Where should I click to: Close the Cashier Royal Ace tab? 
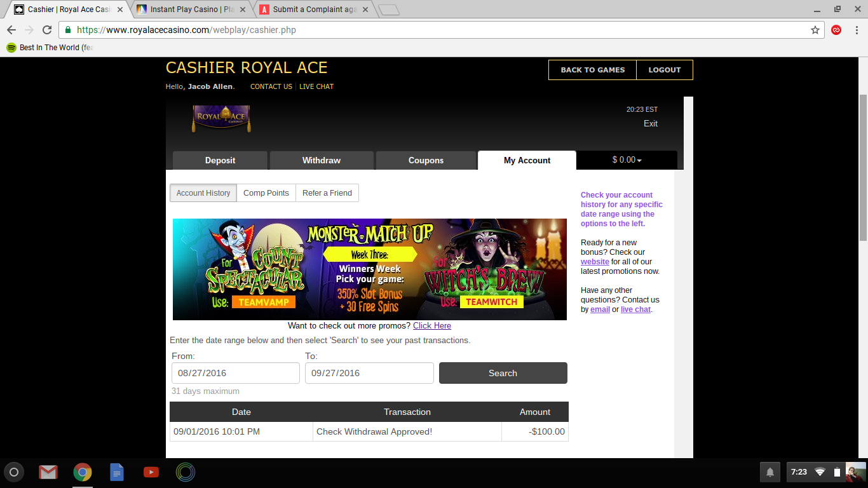[x=120, y=10]
